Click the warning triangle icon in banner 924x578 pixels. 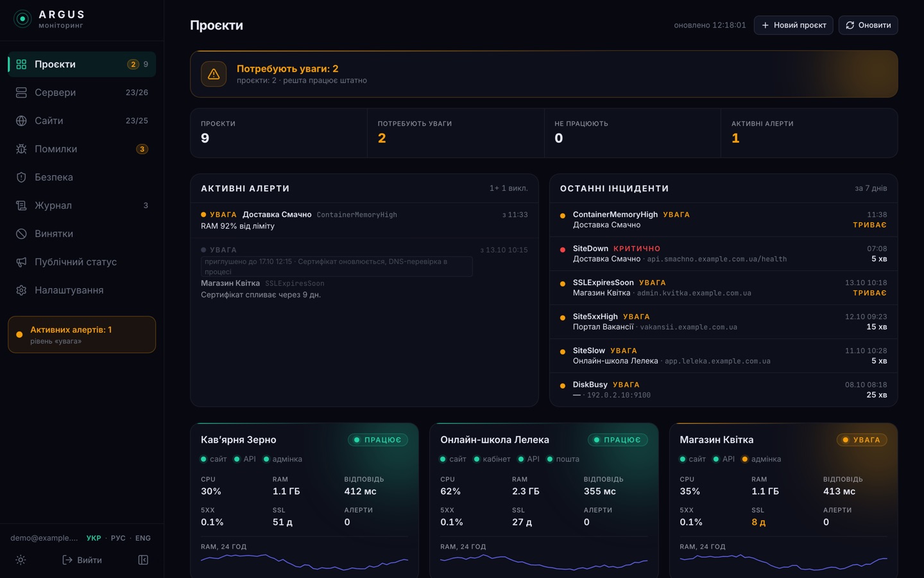(214, 74)
